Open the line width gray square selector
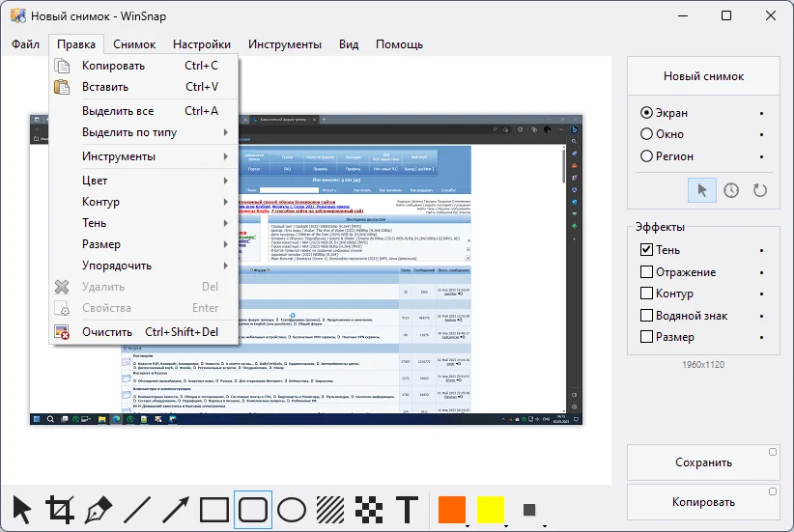The height and width of the screenshot is (532, 794). click(x=529, y=510)
